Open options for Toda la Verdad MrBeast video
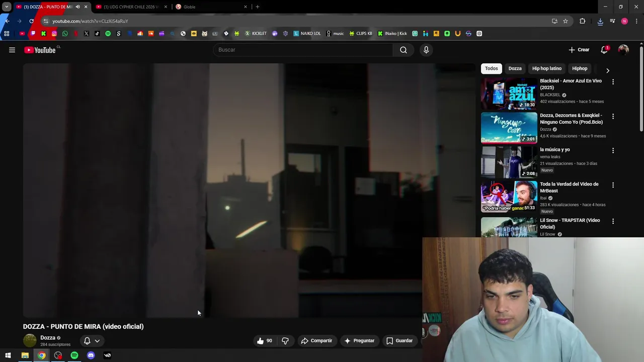644x362 pixels. pos(613,185)
